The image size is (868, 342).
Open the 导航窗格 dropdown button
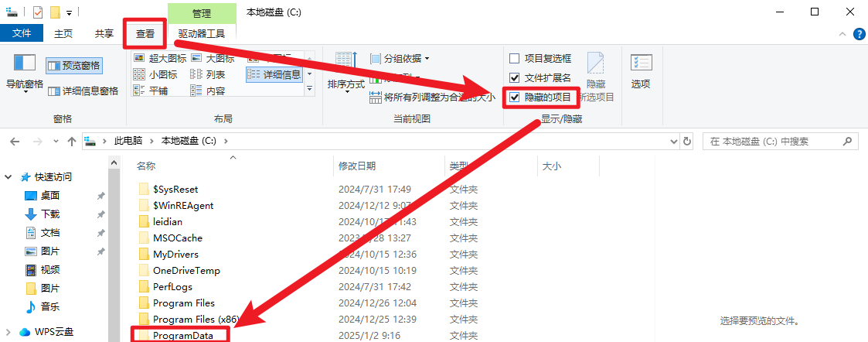pos(25,74)
